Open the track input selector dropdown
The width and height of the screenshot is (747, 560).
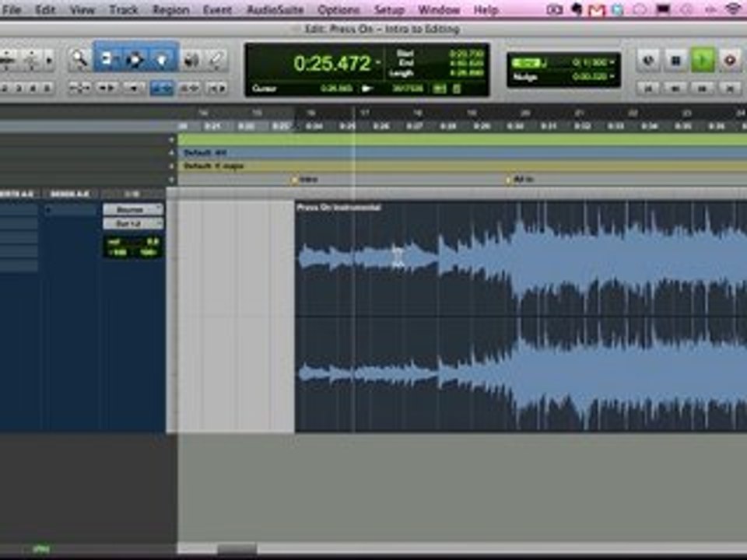(133, 209)
